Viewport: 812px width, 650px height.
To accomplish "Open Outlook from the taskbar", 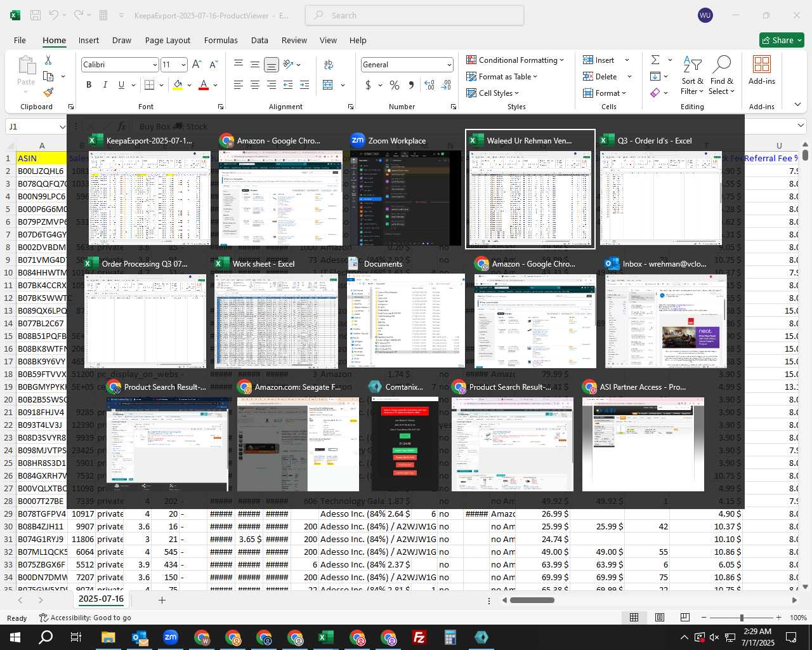I will [x=140, y=637].
